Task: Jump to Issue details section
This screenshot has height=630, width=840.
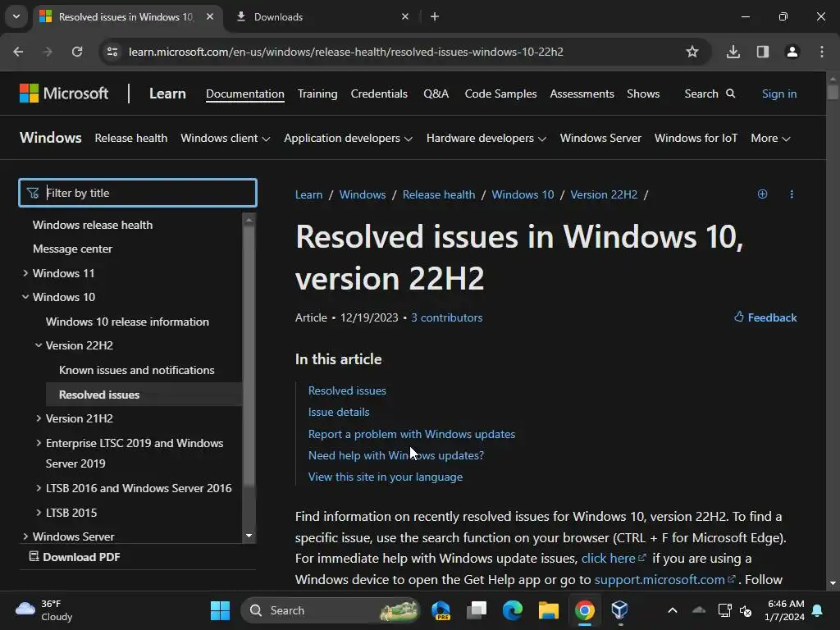Action: pyautogui.click(x=339, y=412)
